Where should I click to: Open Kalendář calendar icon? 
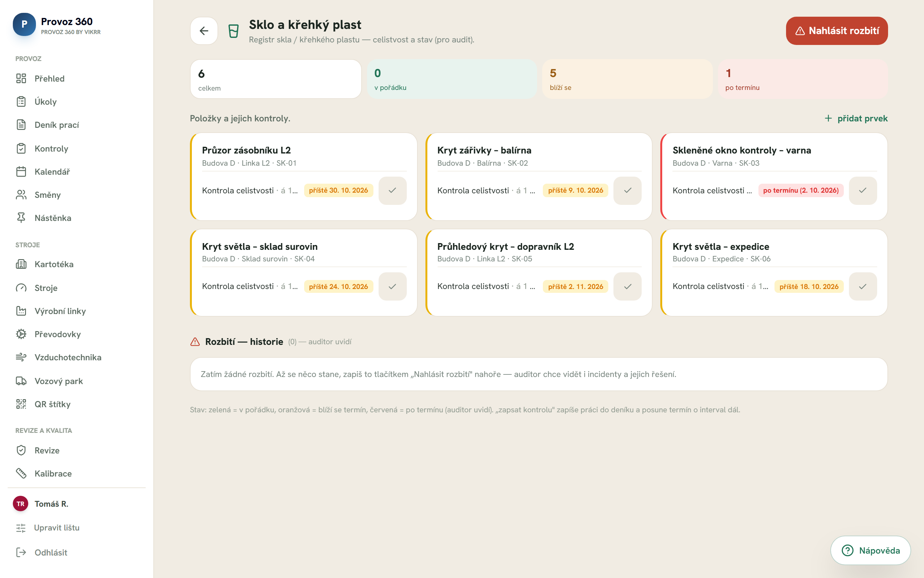[21, 172]
